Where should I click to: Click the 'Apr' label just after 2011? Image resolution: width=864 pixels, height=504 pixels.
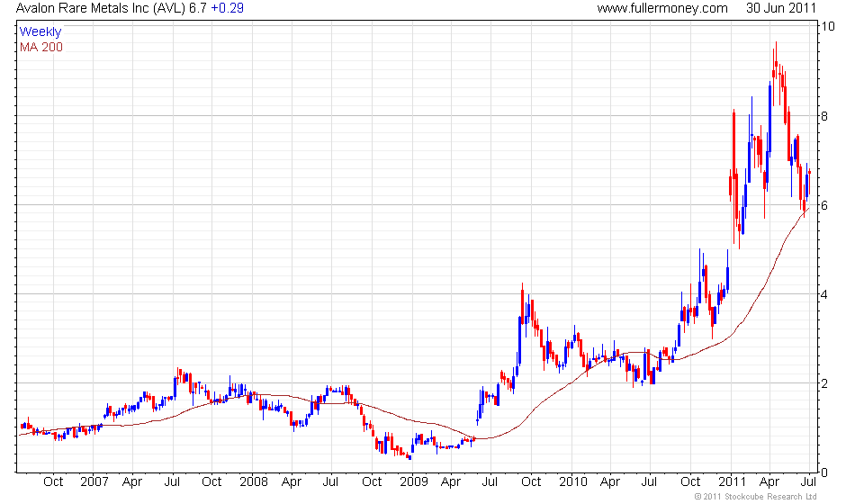pyautogui.click(x=769, y=482)
